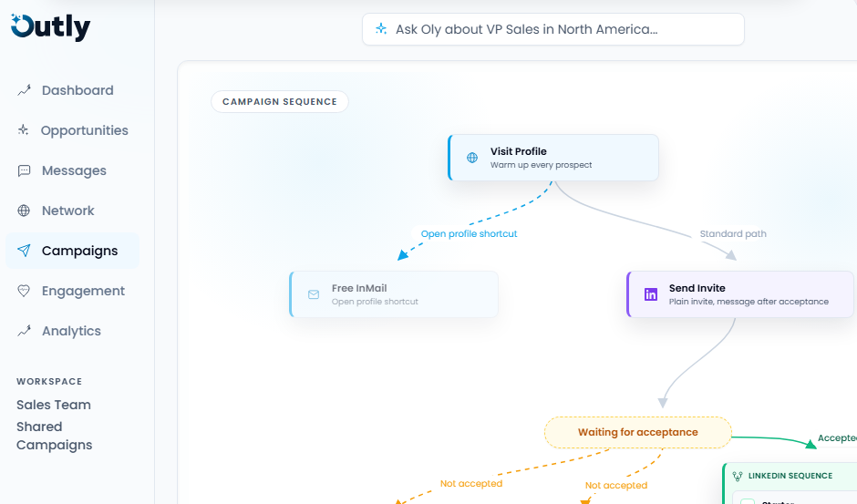Open the Engagement section
This screenshot has width=857, height=504.
point(72,291)
